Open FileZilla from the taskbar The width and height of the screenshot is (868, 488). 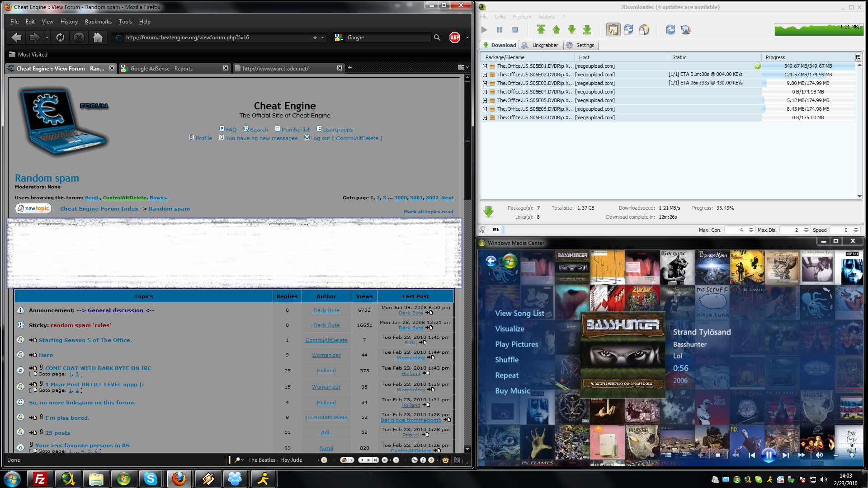click(x=40, y=479)
